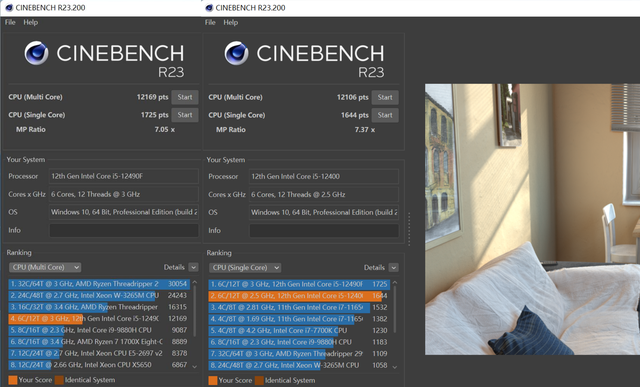Select the i5-12490F entry in multi-core ranking
640x387 pixels.
[x=98, y=318]
